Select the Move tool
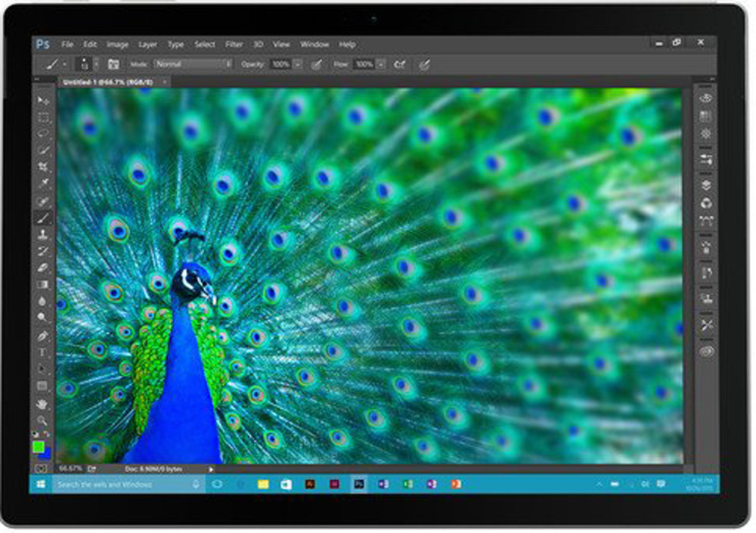The image size is (756, 533). pos(43,101)
